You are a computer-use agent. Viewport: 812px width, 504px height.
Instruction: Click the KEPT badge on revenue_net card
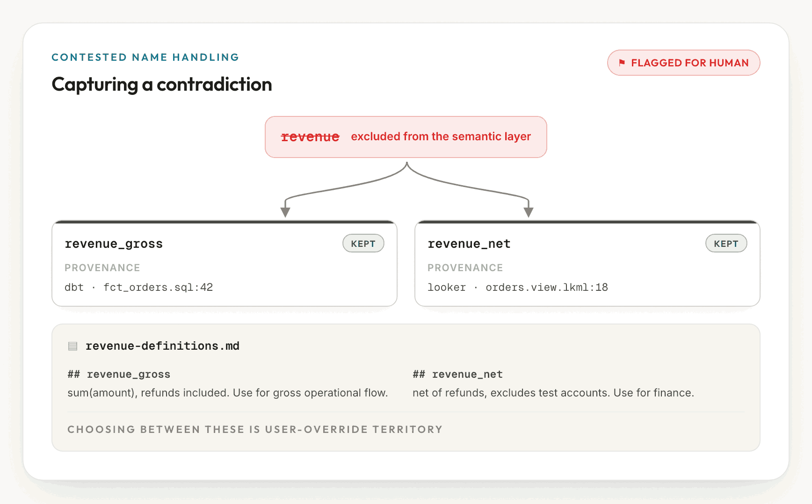point(726,244)
